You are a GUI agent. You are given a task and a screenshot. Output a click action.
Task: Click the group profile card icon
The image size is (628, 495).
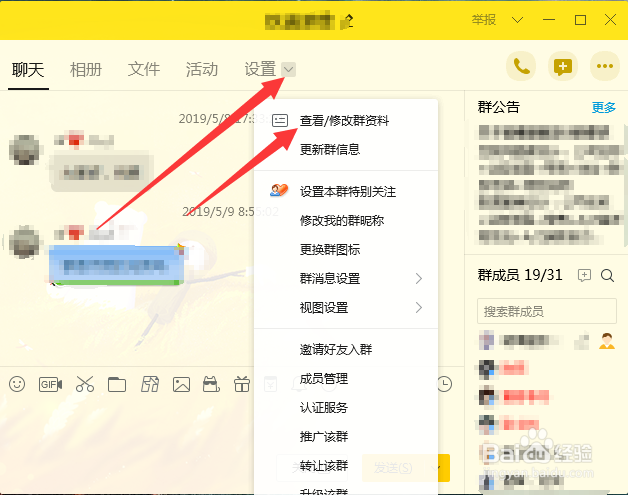coord(280,120)
